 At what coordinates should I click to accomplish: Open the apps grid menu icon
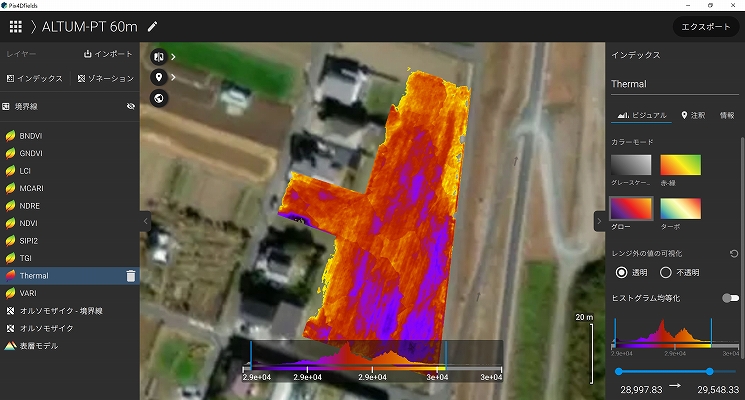(16, 27)
